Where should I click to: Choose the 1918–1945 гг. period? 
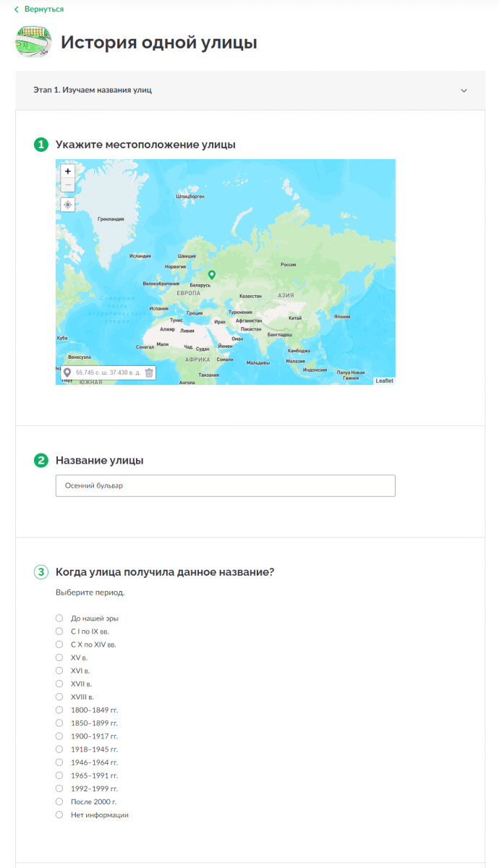point(59,749)
